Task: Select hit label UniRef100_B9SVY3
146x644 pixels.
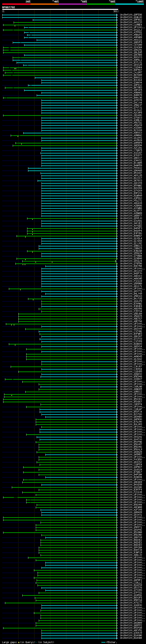Action: pos(131,58)
